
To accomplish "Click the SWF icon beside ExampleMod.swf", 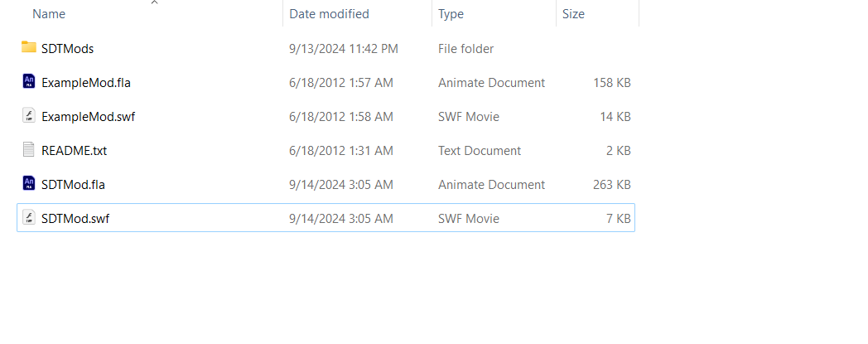I will 29,116.
